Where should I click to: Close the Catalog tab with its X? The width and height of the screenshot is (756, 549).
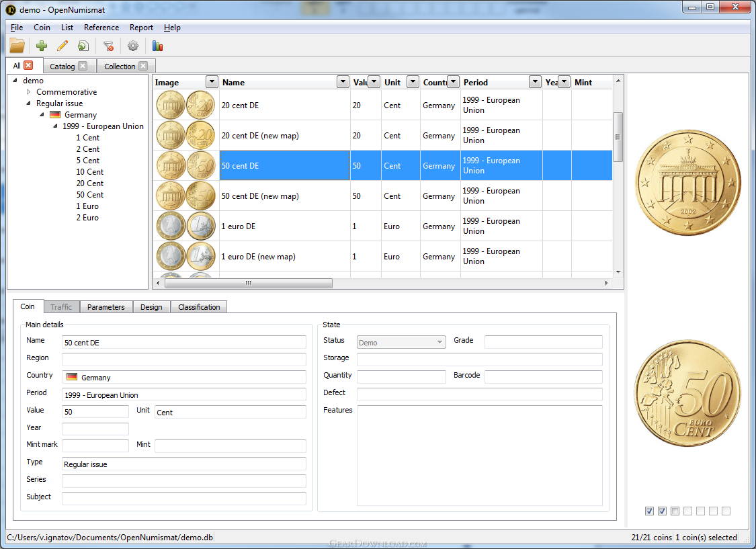[x=83, y=66]
